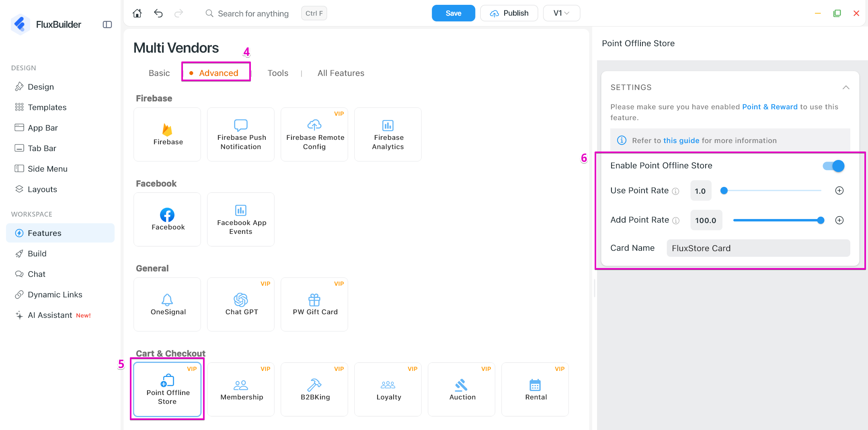Open the Loyalty feature card
The height and width of the screenshot is (430, 868).
pyautogui.click(x=388, y=389)
